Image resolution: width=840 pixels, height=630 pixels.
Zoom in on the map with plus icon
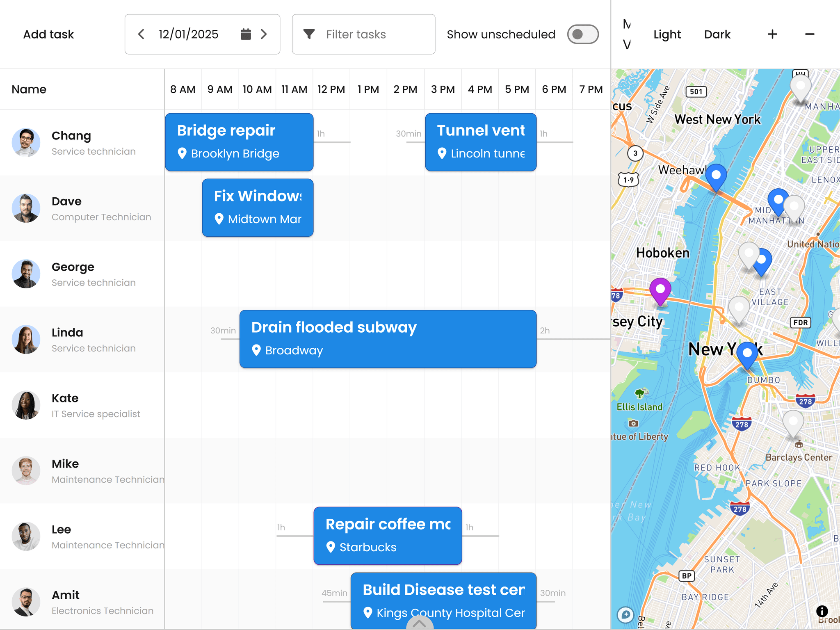[x=772, y=34]
